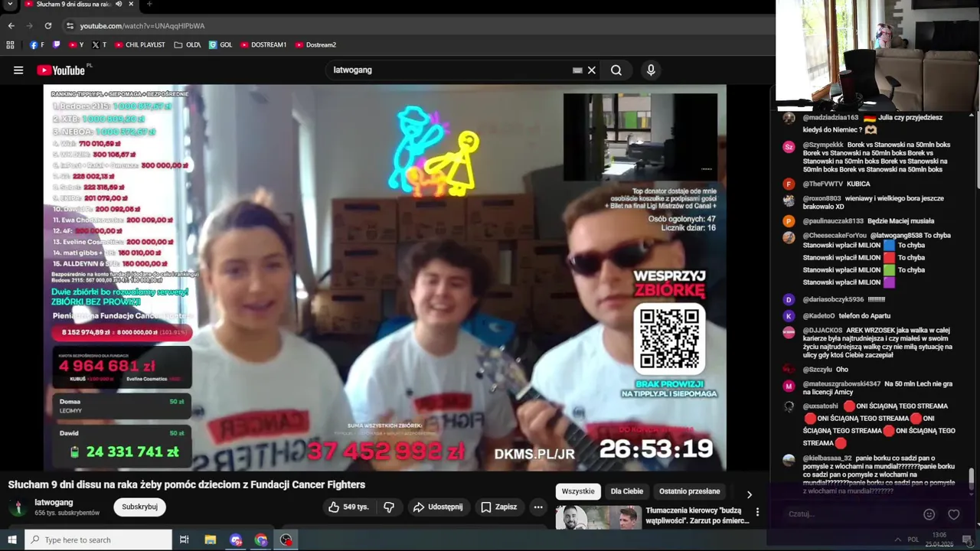The height and width of the screenshot is (551, 980).
Task: Open options menu for 'Tłumaczenia kierowcy' video
Action: (757, 512)
